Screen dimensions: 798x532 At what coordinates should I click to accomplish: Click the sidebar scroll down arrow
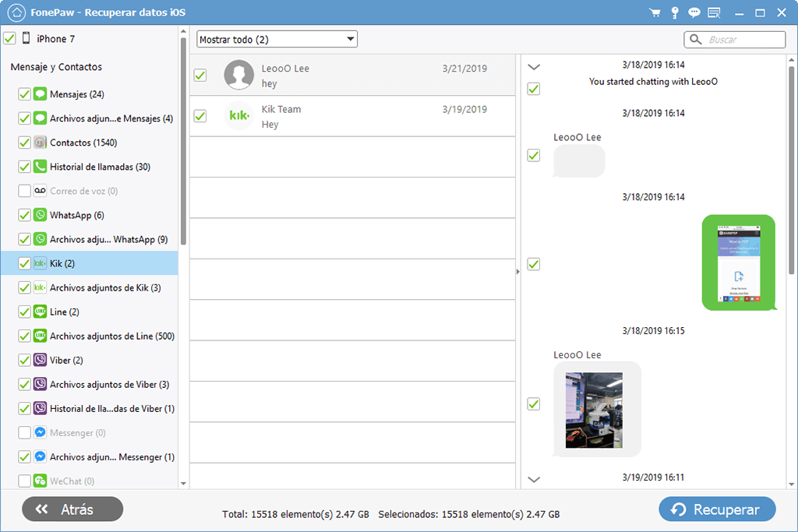pyautogui.click(x=183, y=484)
